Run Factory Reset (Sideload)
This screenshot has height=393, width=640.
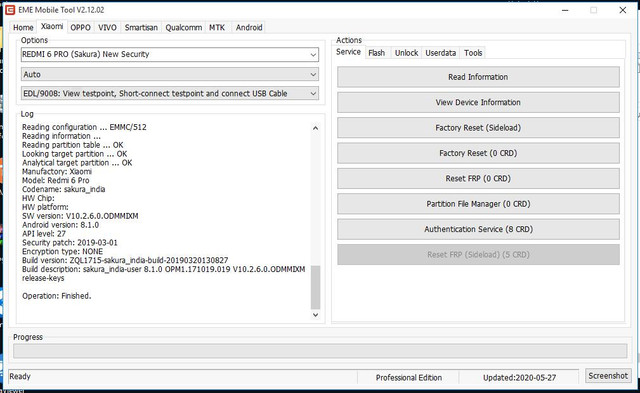pyautogui.click(x=478, y=128)
